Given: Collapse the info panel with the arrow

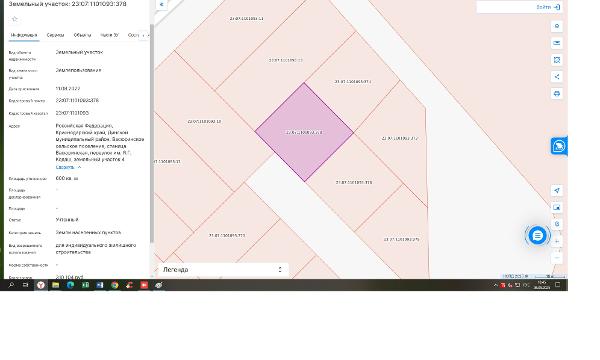Looking at the screenshot, I should pos(161,4).
